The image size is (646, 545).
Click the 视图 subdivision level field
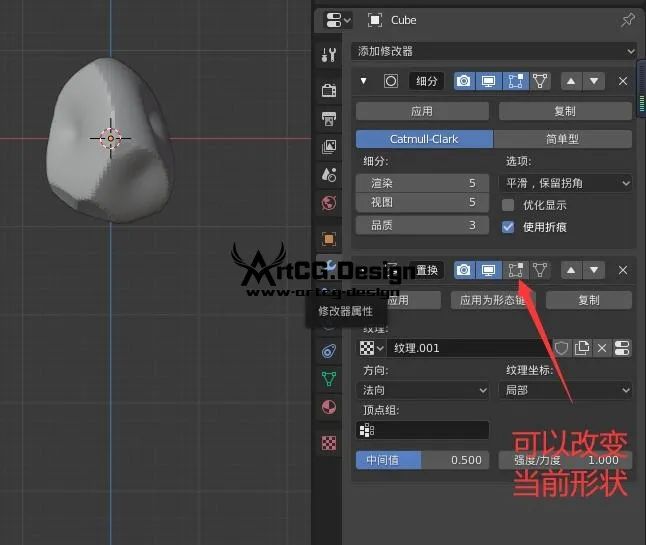coord(422,202)
